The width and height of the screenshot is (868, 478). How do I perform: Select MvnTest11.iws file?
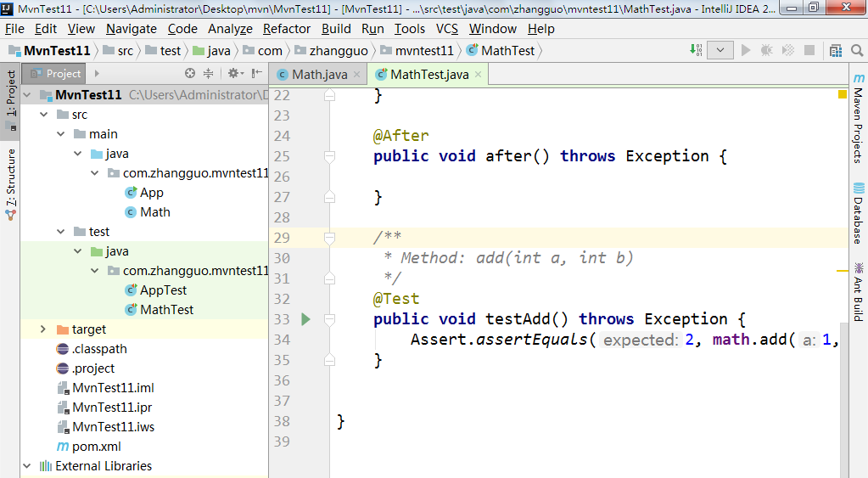click(x=105, y=427)
